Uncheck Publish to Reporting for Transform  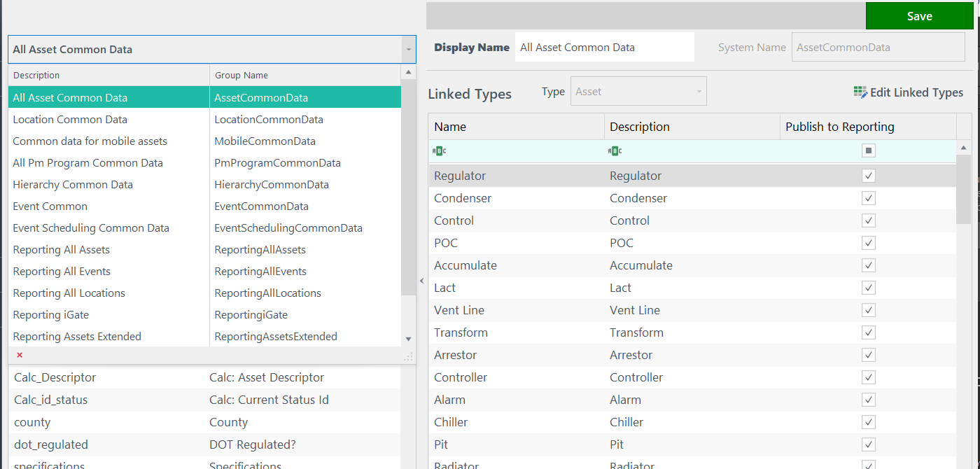coord(869,332)
